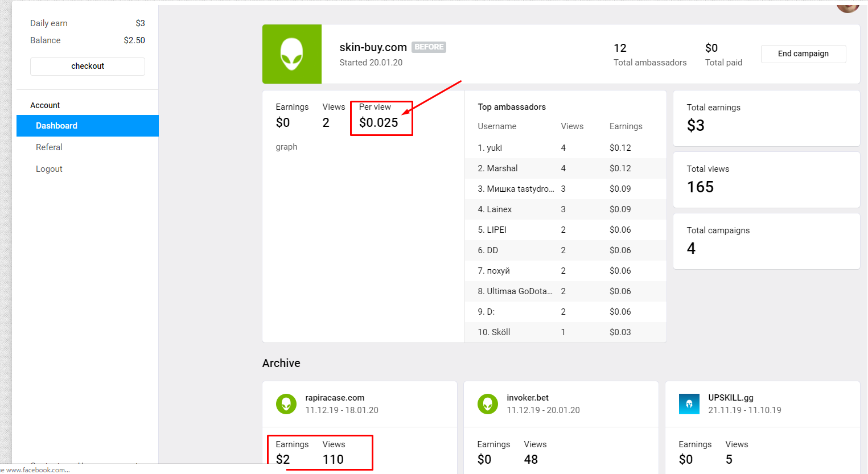Click the Total views card

click(766, 179)
